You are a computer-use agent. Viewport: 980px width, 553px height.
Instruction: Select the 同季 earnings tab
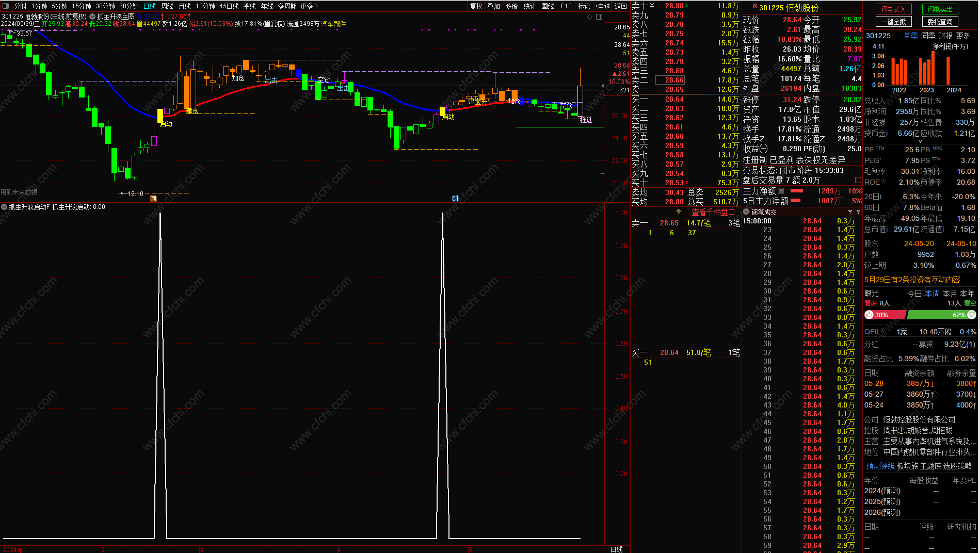click(x=928, y=36)
